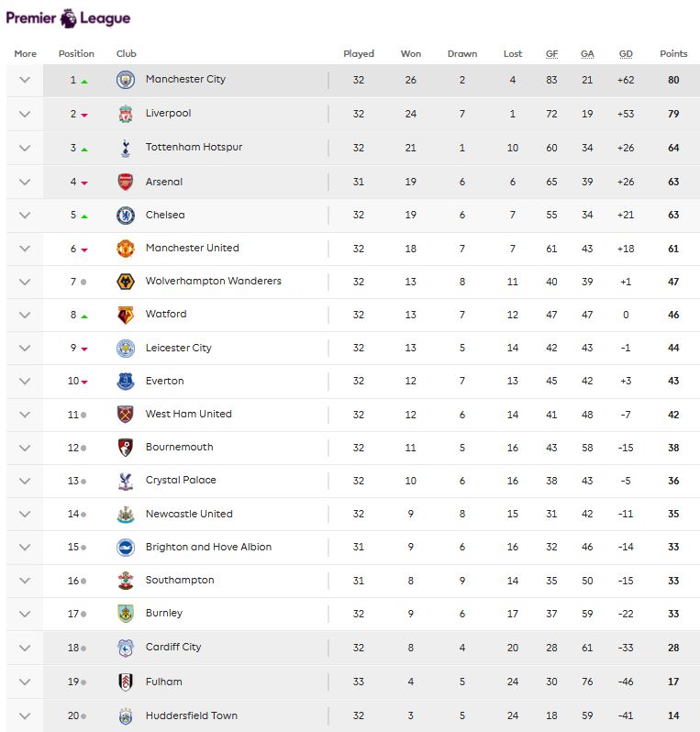Click the Wolverhampton Wanderers wolf crest
The image size is (700, 732).
126,282
